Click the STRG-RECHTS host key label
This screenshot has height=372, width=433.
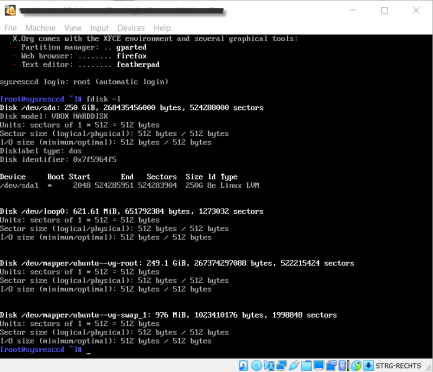click(x=399, y=366)
